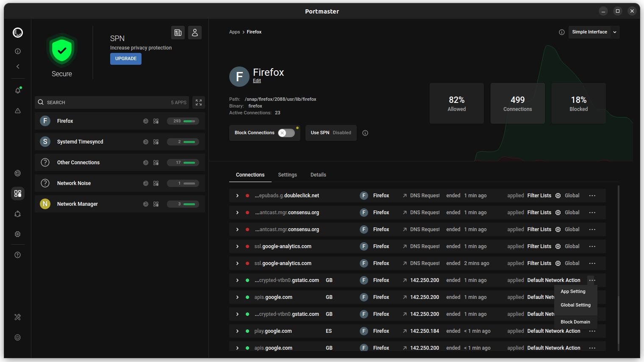This screenshot has width=644, height=362.
Task: Expand the doubleclick.net connection row
Action: [x=237, y=196]
